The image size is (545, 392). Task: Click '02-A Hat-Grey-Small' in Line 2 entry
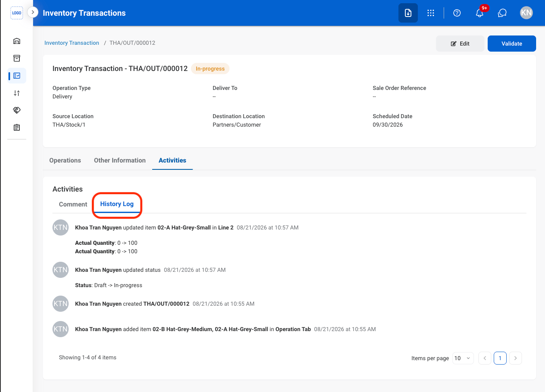point(184,227)
